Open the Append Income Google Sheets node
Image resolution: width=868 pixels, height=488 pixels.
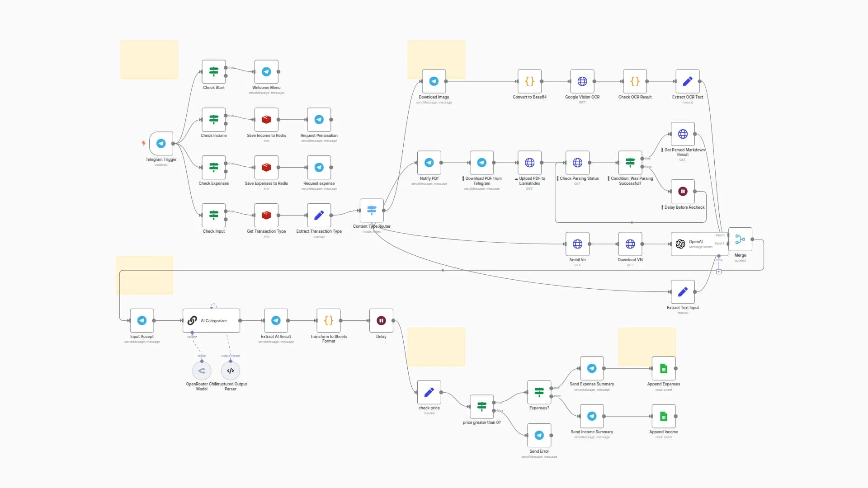coord(664,417)
